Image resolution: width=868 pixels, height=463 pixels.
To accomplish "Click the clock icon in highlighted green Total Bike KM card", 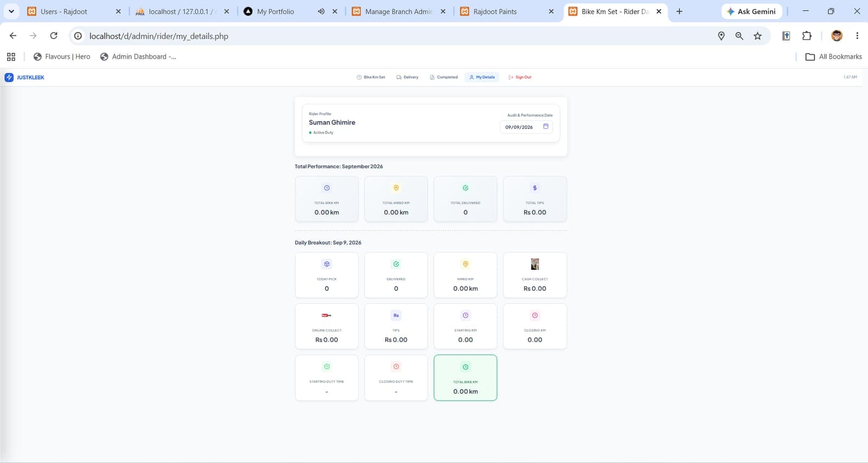I will point(465,367).
